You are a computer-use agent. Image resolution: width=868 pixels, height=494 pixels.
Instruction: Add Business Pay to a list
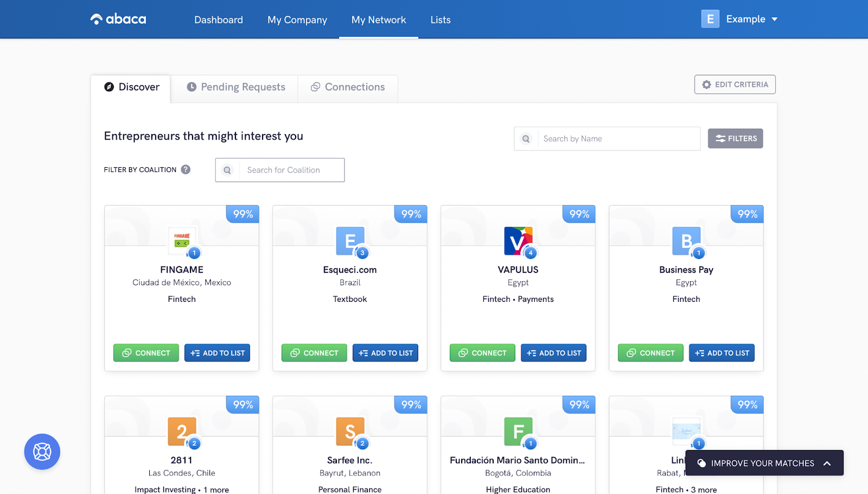722,353
